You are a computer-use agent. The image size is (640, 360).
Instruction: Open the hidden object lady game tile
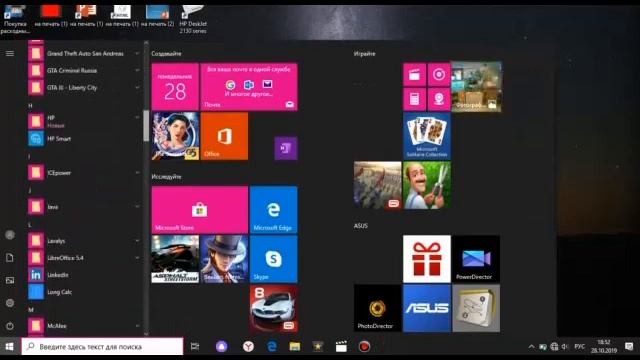[175, 136]
